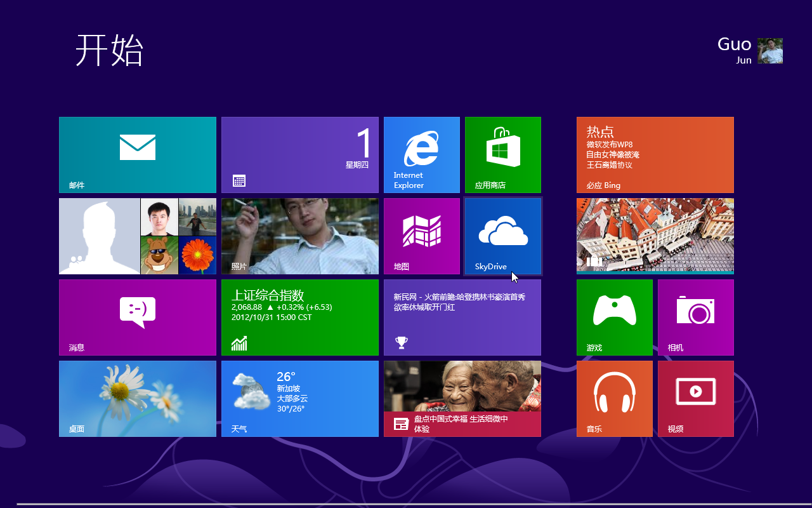Open the Mail (邮件) tile
Screen dimensions: 812x508
[138, 154]
